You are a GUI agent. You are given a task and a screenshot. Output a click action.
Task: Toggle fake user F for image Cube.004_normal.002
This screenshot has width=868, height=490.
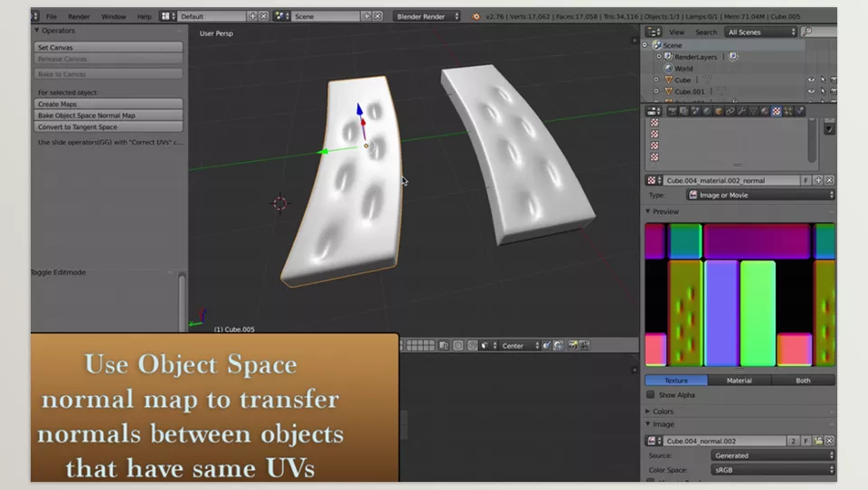point(806,440)
